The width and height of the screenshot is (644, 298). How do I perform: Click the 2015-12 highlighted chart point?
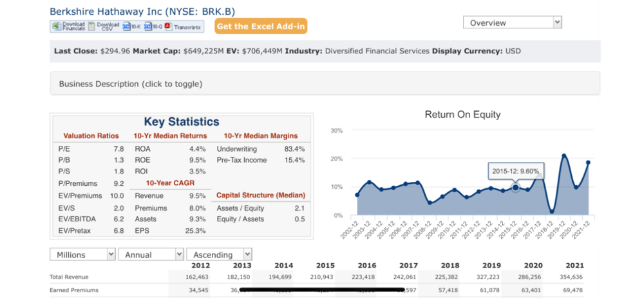tap(515, 188)
